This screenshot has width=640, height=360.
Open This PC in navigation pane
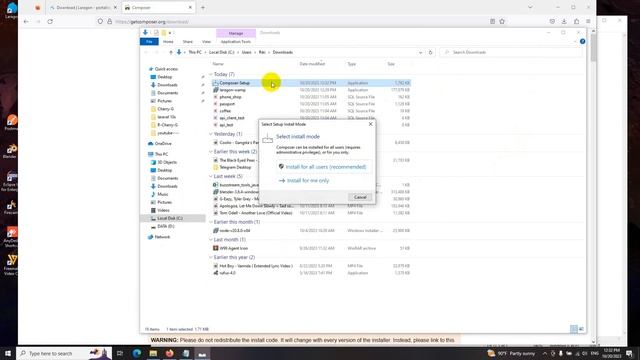(161, 154)
